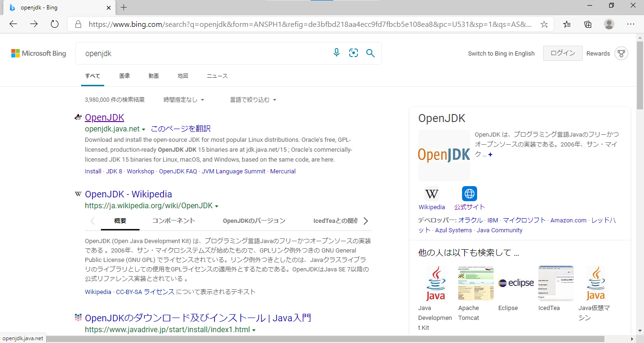Expand OpenJDK description with plus sign
Viewport: 644px width, 343px height.
coord(490,155)
